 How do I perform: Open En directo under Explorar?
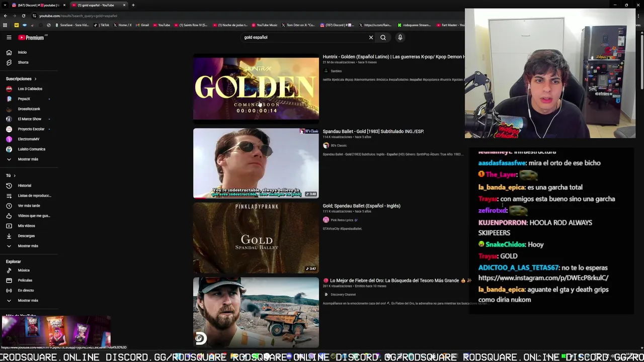click(26, 291)
